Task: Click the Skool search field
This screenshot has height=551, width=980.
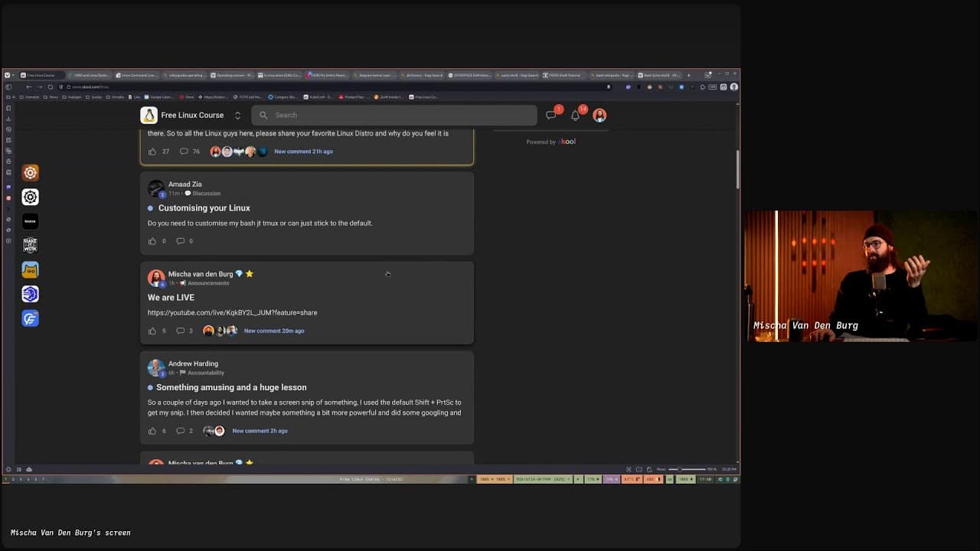Action: pyautogui.click(x=394, y=115)
